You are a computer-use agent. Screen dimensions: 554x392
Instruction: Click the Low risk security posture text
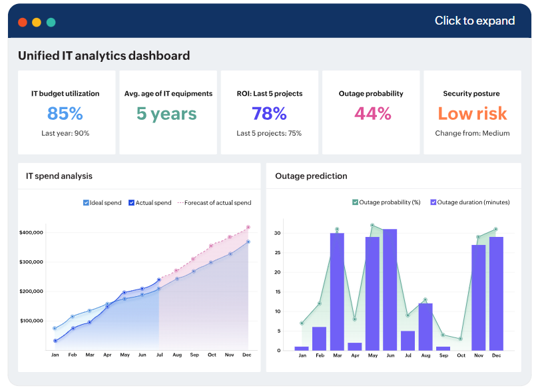click(x=472, y=113)
